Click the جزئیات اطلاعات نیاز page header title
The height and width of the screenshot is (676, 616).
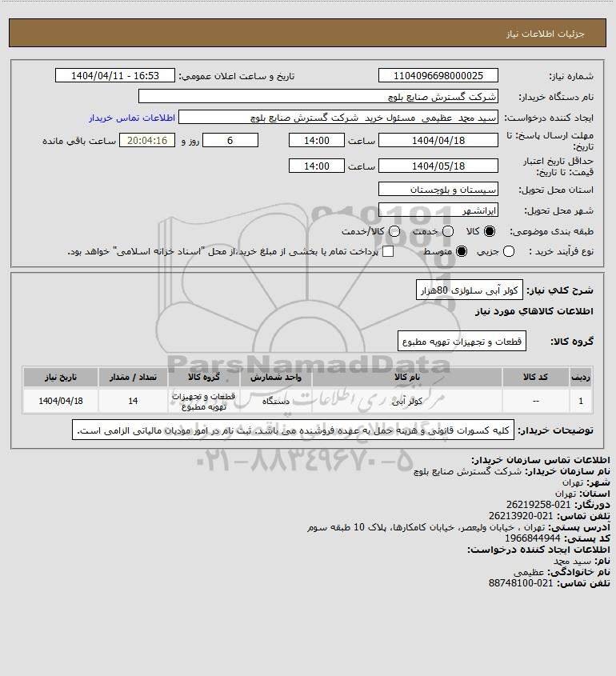tap(546, 34)
